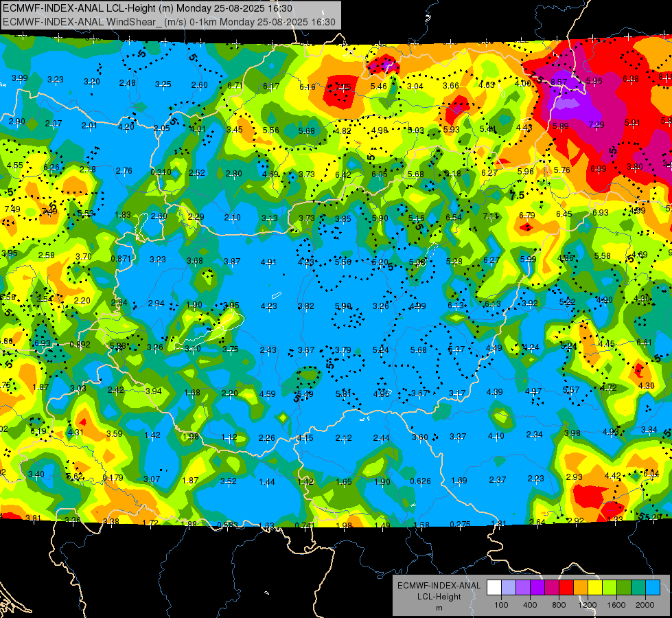Click the wind shear value 6.79
The width and height of the screenshot is (672, 618).
[526, 216]
